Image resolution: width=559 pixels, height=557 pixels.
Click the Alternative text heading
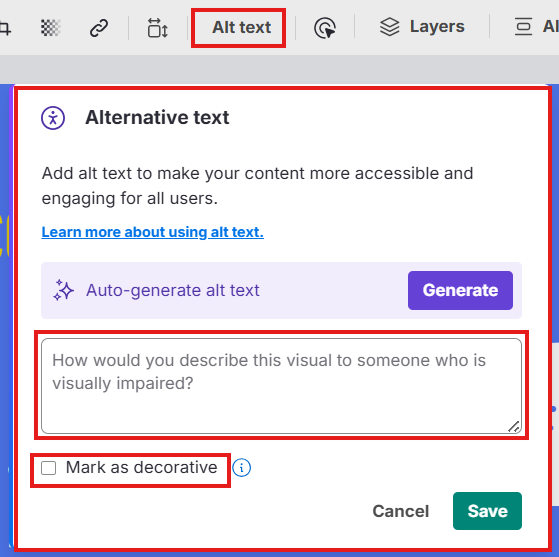pyautogui.click(x=157, y=117)
